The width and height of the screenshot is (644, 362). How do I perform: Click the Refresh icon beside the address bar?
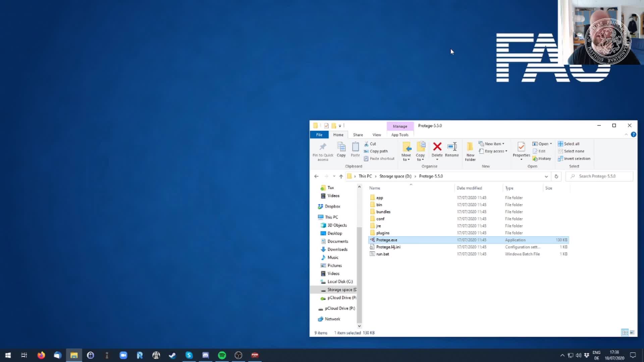click(x=556, y=176)
